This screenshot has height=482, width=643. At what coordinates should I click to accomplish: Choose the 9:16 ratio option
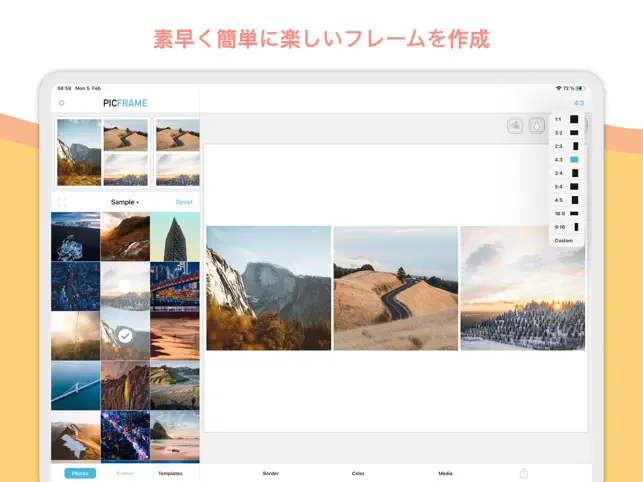(x=566, y=227)
